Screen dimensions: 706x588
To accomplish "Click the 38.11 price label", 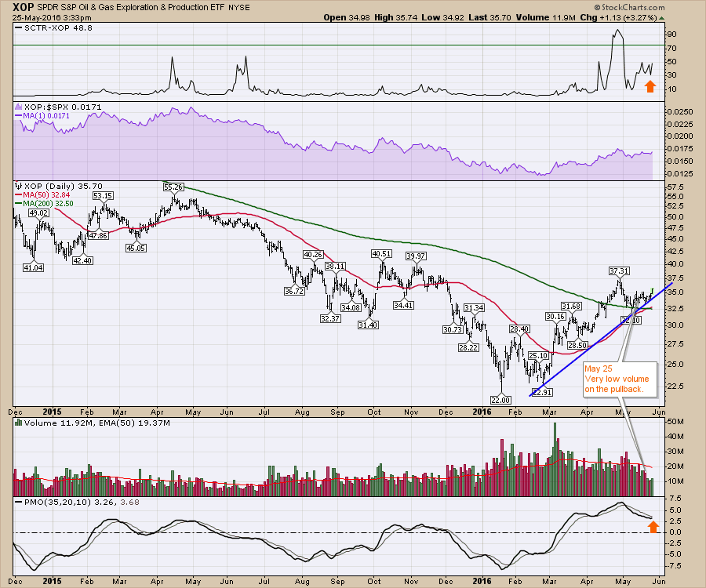I will (x=336, y=266).
